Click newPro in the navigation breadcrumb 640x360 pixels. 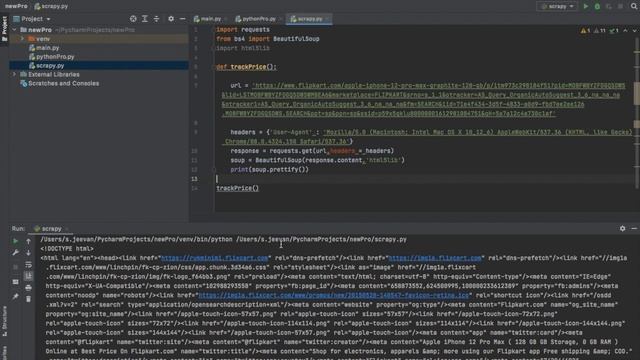click(16, 6)
